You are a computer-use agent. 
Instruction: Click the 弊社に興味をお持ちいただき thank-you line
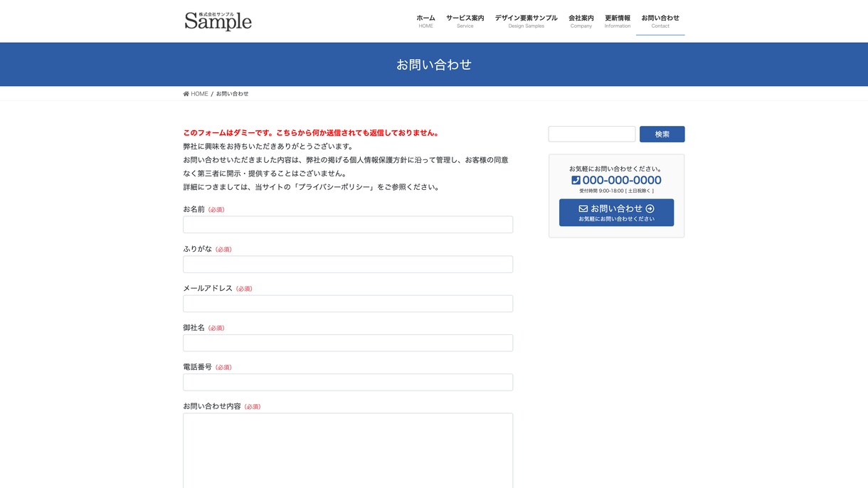click(268, 147)
